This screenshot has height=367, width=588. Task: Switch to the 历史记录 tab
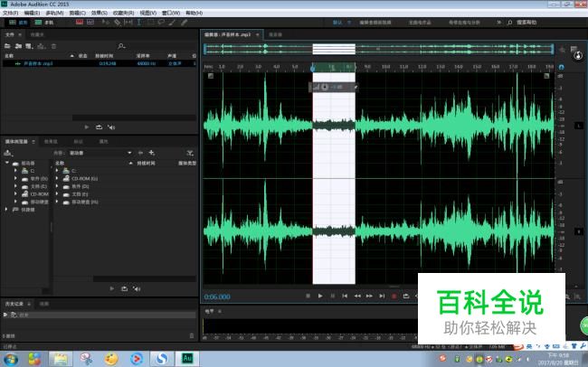(x=14, y=304)
